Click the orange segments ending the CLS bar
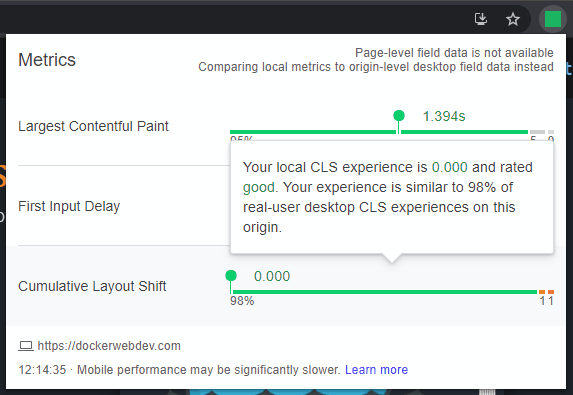The width and height of the screenshot is (573, 395). 546,292
